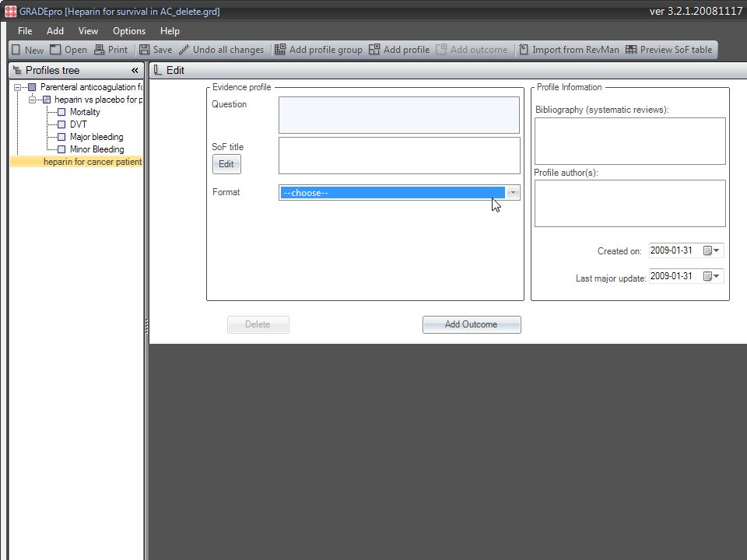Click the Bibliography text area
Viewport: 747px width, 560px height.
click(x=630, y=142)
